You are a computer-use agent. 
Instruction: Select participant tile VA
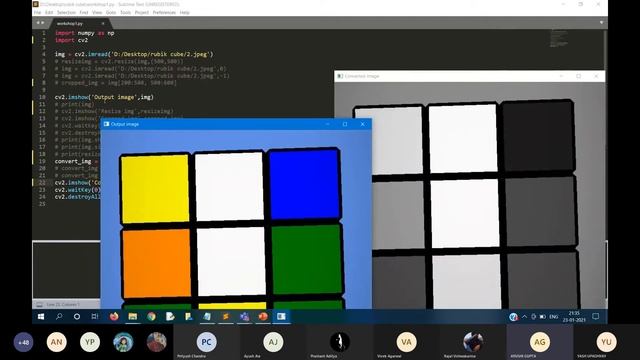[406, 342]
